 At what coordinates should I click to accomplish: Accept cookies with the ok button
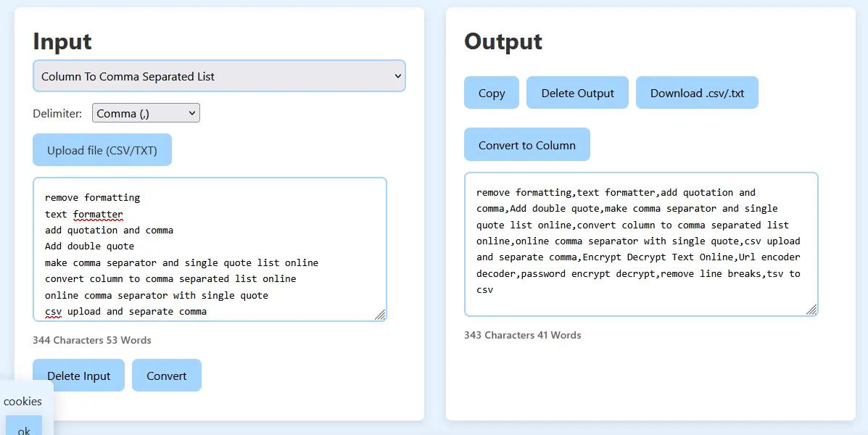pos(24,427)
